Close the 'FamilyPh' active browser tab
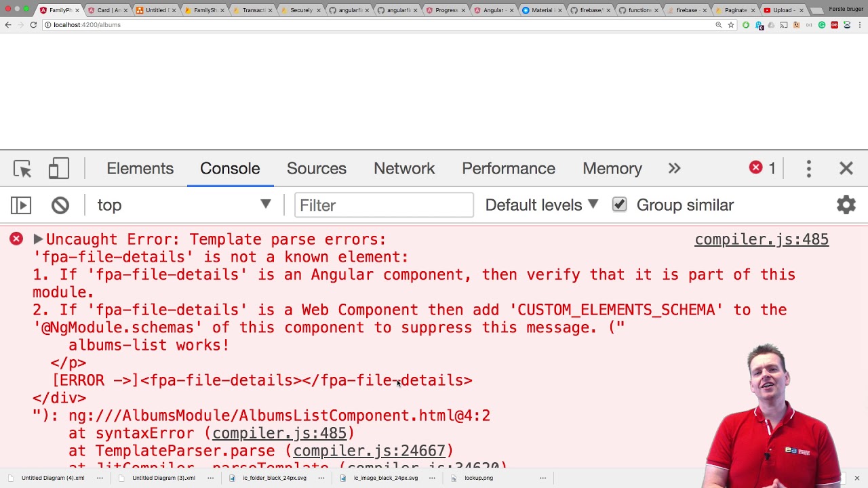Image resolution: width=868 pixels, height=488 pixels. point(77,10)
